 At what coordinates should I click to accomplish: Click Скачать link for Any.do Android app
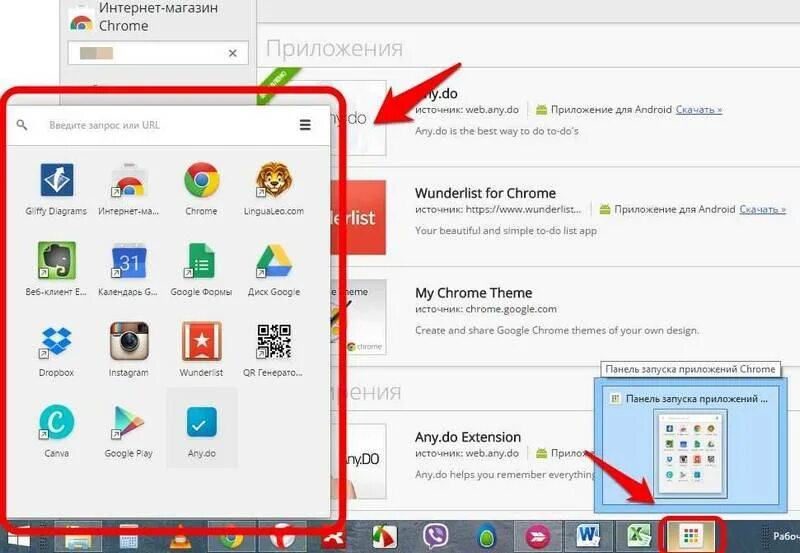pyautogui.click(x=699, y=109)
